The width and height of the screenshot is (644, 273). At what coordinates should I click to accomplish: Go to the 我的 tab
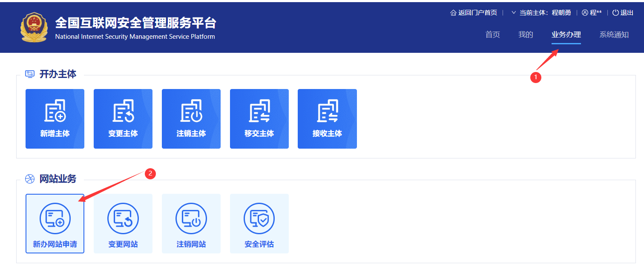(525, 34)
